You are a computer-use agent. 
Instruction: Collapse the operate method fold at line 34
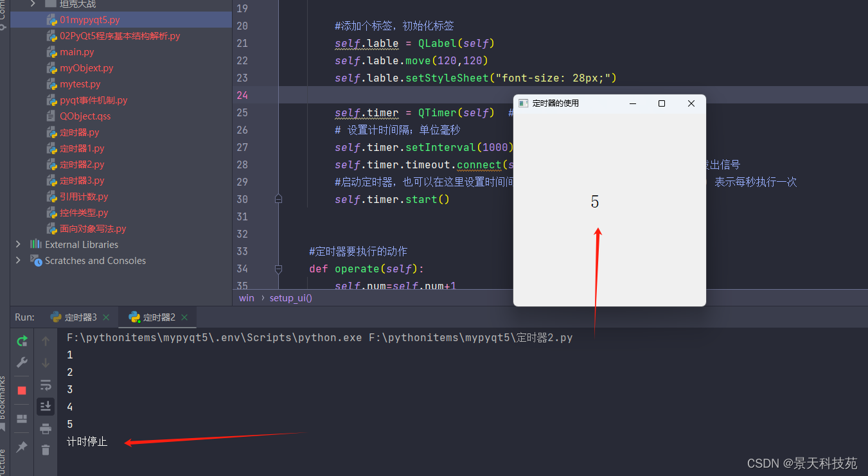point(278,269)
